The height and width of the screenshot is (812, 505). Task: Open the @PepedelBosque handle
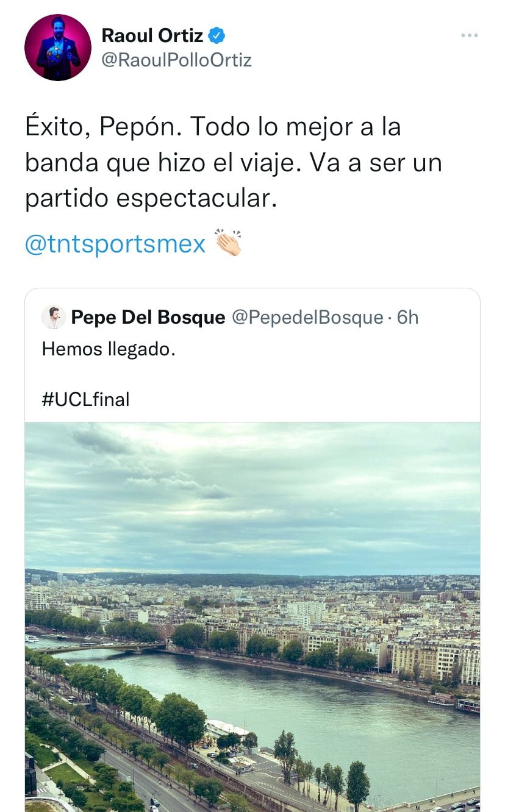pyautogui.click(x=307, y=317)
